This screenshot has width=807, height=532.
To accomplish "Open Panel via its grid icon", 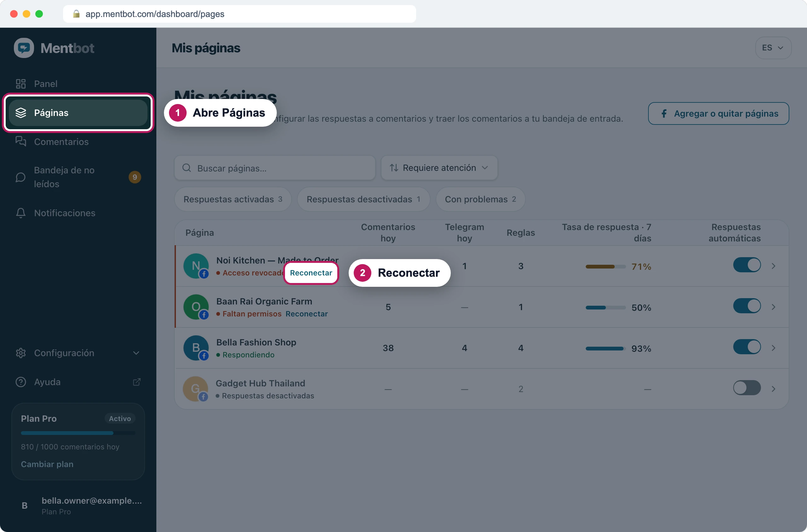I will [21, 84].
